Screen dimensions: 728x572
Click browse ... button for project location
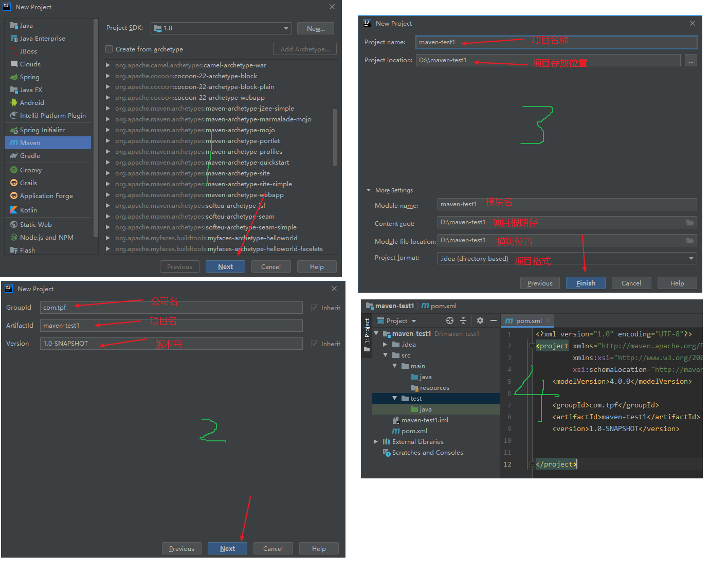click(x=691, y=60)
